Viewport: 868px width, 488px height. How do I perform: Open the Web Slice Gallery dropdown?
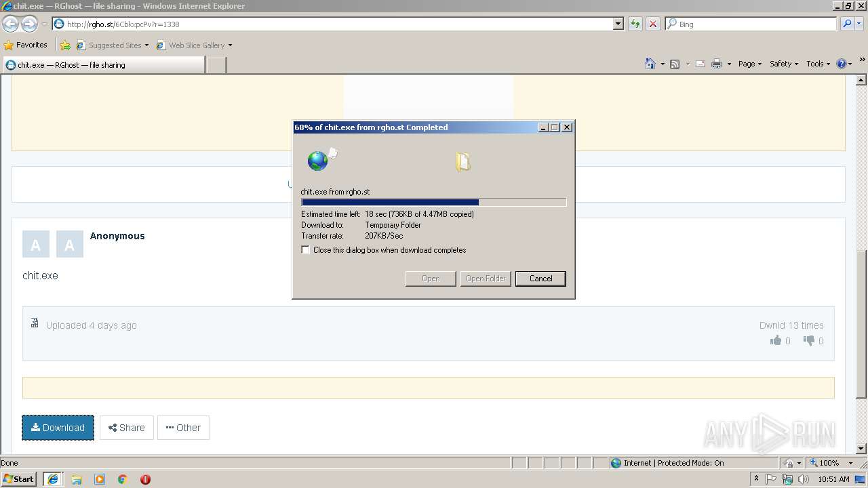(x=194, y=45)
